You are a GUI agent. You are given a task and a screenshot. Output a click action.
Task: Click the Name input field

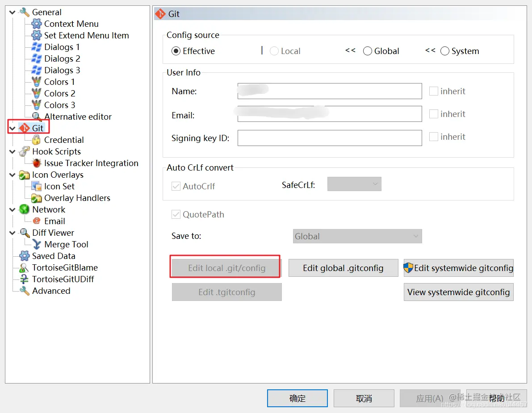[x=330, y=91]
